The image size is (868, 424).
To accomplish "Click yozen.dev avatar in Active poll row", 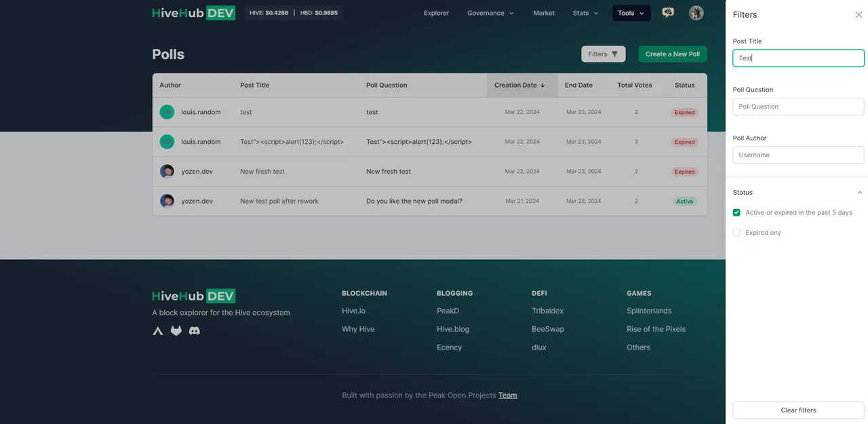I will click(167, 201).
